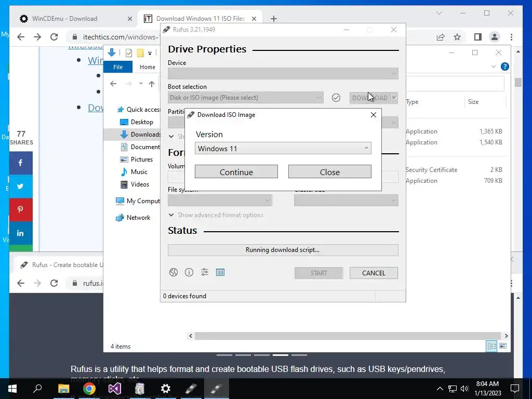Open notification center on taskbar
This screenshot has height=399, width=532.
point(515,389)
